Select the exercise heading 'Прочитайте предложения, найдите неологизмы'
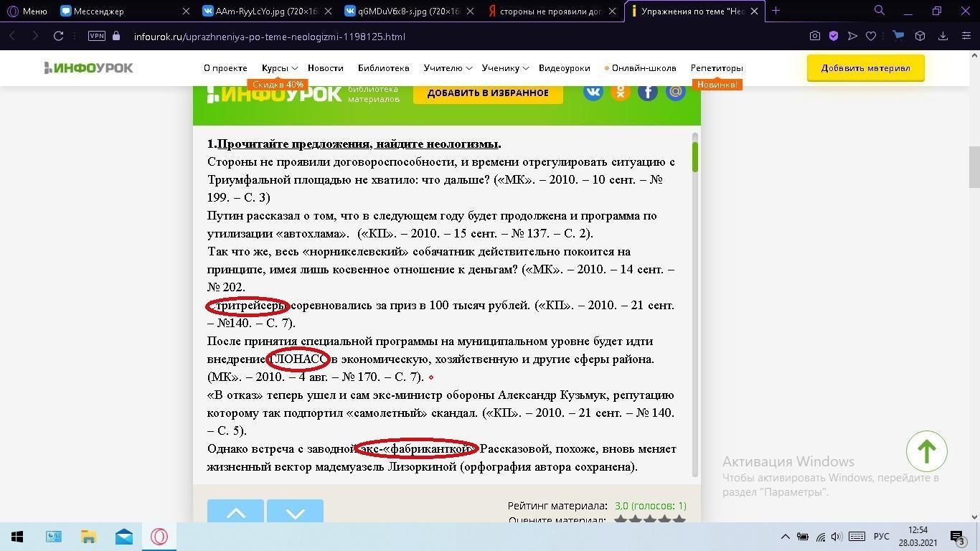 358,143
